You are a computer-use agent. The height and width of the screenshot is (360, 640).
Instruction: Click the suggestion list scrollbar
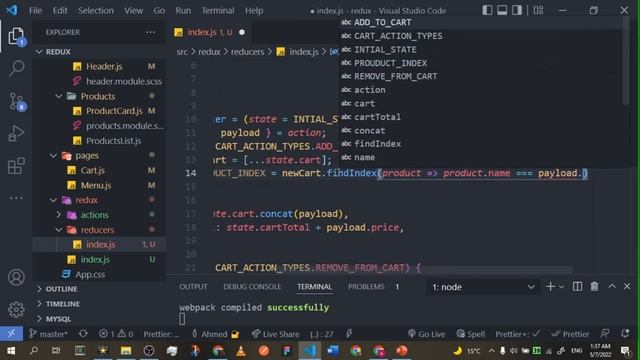point(626,60)
